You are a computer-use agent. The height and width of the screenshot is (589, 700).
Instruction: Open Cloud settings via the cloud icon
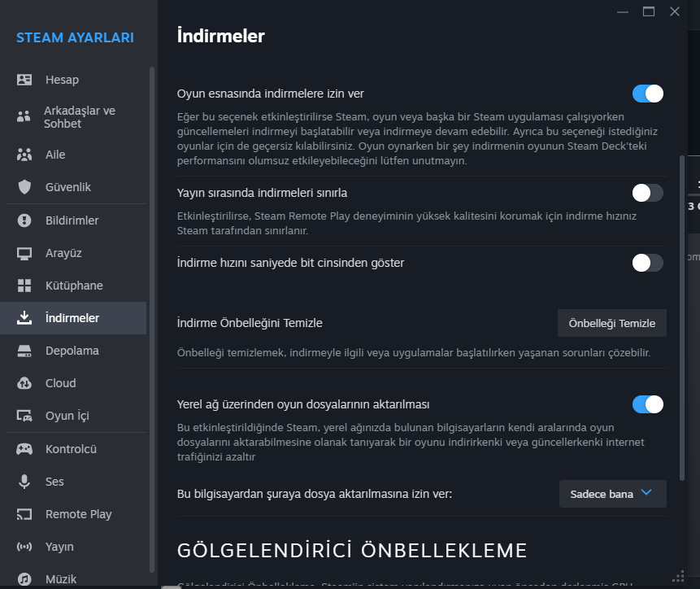(x=24, y=383)
